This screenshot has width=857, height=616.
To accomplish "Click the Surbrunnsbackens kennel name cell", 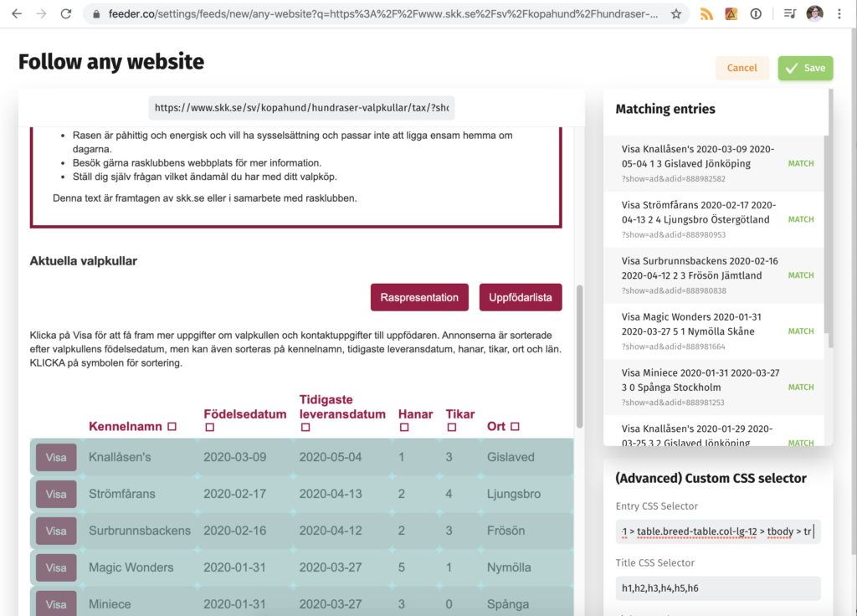I will tap(140, 530).
